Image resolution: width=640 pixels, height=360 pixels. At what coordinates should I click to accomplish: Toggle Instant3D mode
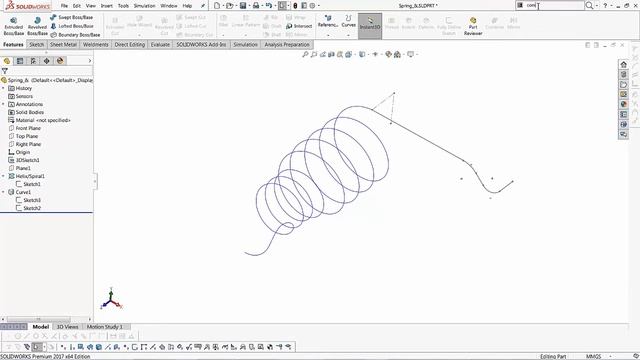[x=370, y=26]
